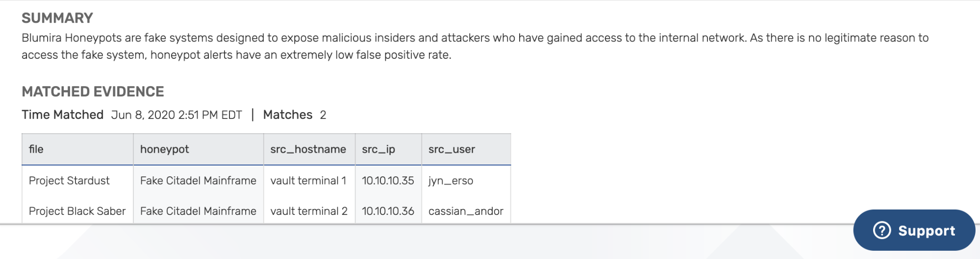Click Fake Citadel Mainframe in first row

tap(198, 181)
